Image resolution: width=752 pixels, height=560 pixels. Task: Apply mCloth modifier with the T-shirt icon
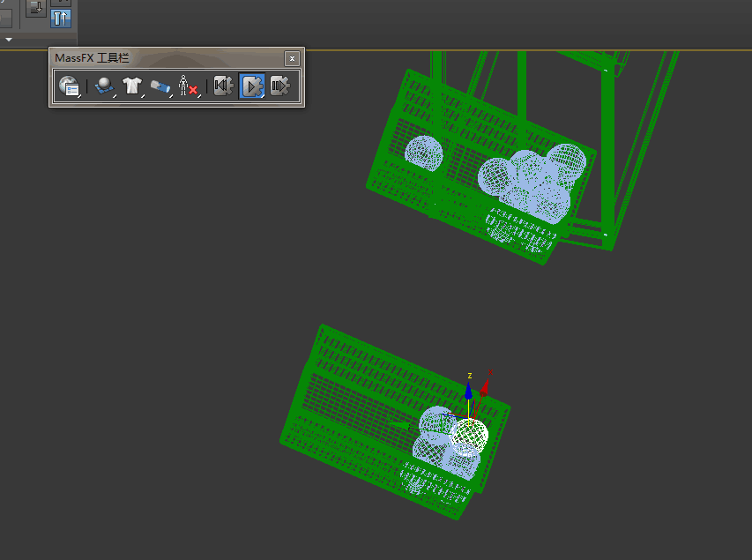point(132,86)
